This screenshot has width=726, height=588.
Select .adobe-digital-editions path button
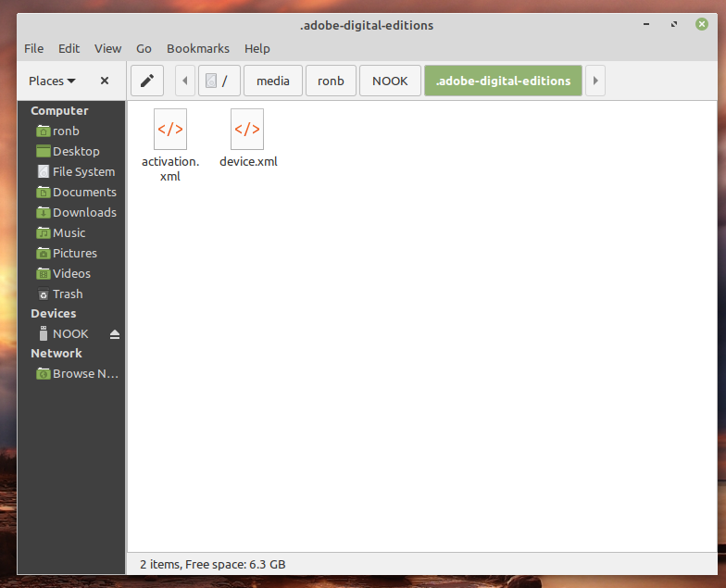504,81
